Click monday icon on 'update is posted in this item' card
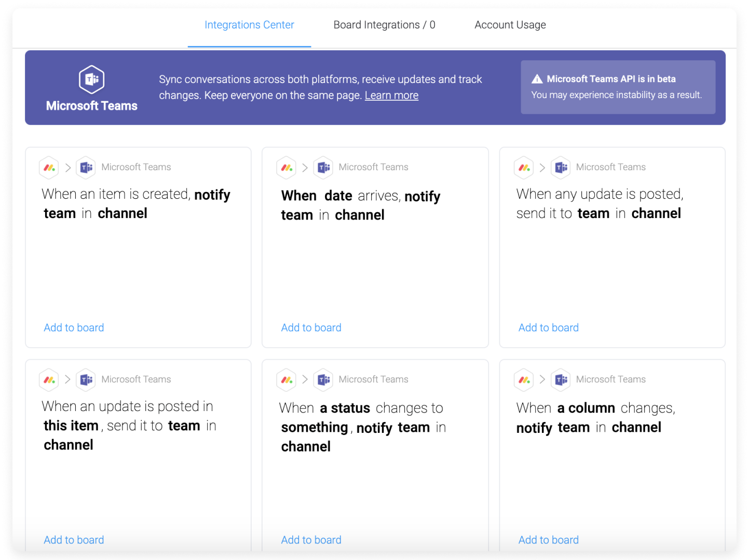The width and height of the screenshot is (749, 560). tap(49, 380)
